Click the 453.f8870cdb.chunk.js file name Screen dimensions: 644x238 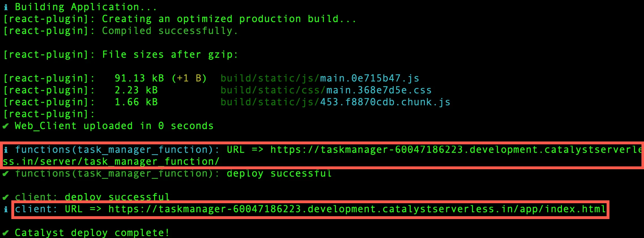[x=385, y=102]
